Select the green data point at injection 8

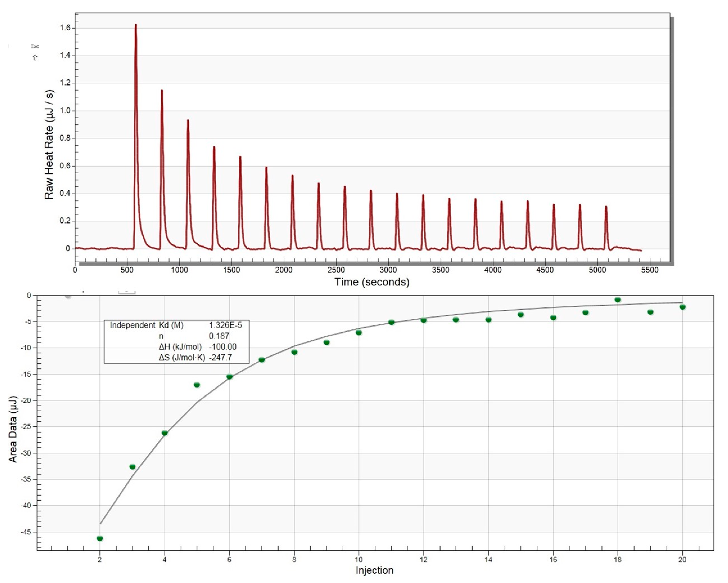[x=294, y=352]
